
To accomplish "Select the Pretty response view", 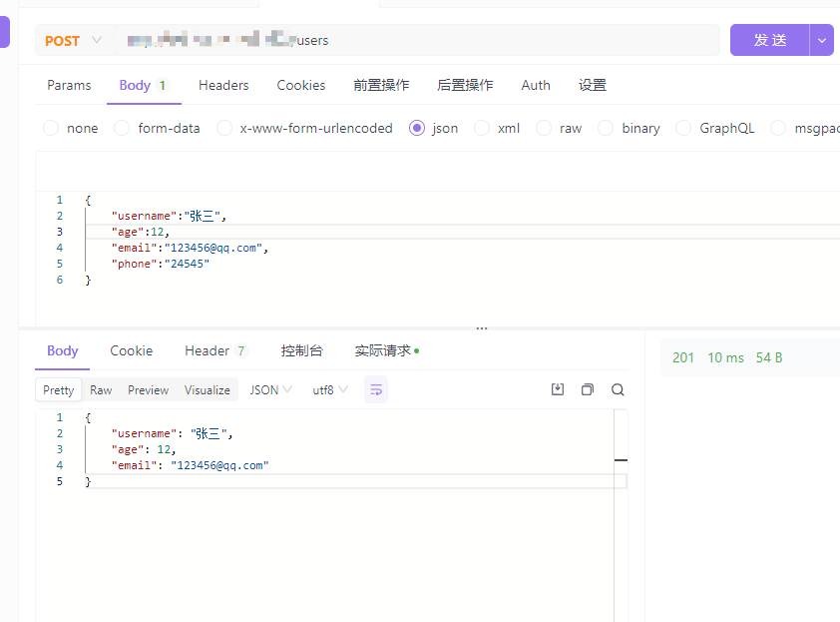I will 59,389.
